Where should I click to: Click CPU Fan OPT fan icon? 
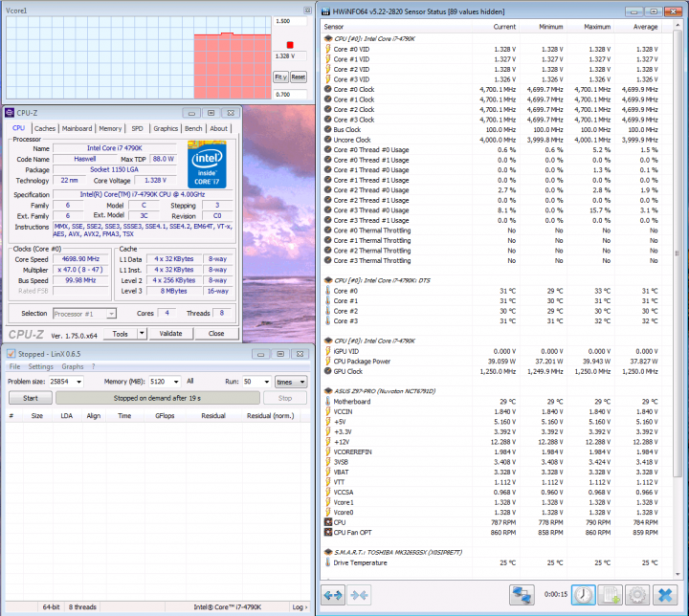[328, 532]
